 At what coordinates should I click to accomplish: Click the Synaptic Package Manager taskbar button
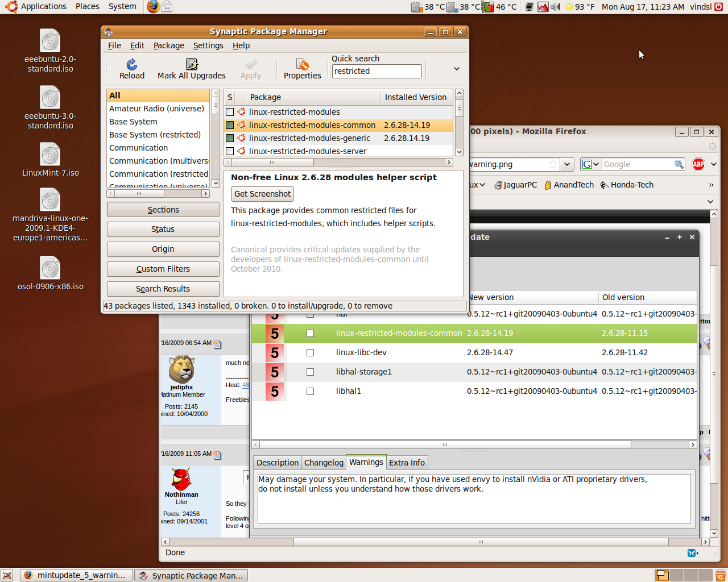(192, 575)
